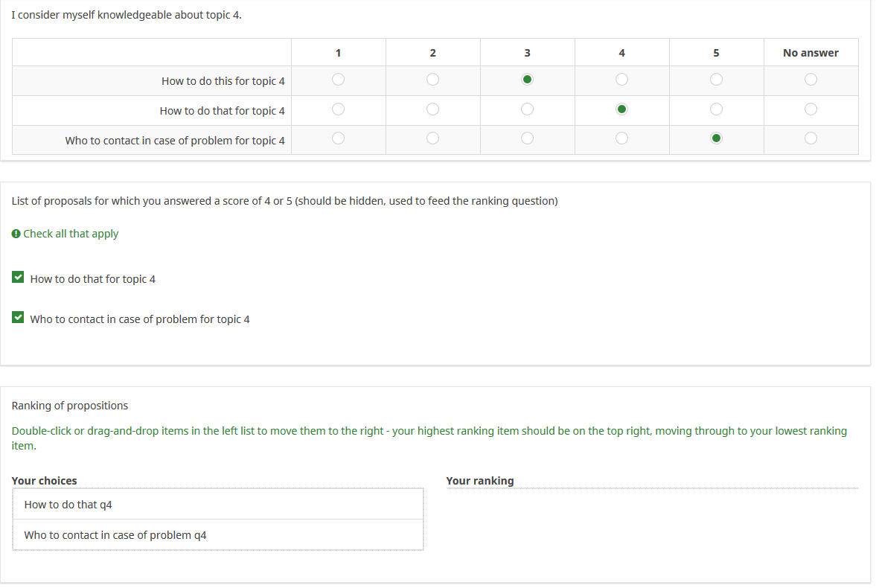Select 'No answer' for 'How to do this'
The image size is (876, 588).
click(x=811, y=80)
